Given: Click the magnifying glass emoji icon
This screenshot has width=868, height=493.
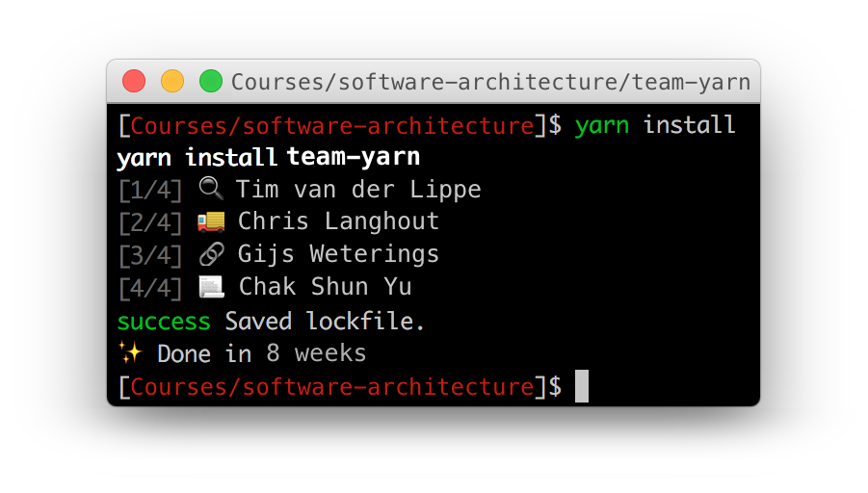Looking at the screenshot, I should 211,189.
